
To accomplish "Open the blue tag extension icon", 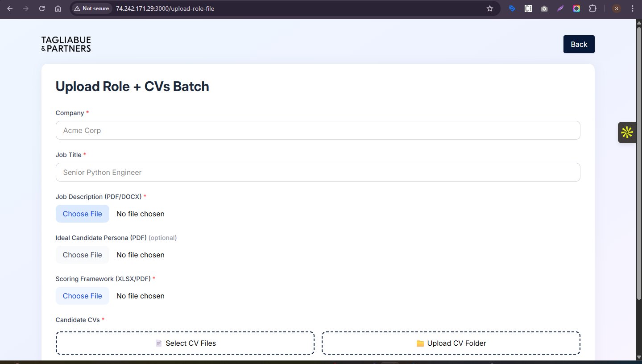I will point(512,8).
